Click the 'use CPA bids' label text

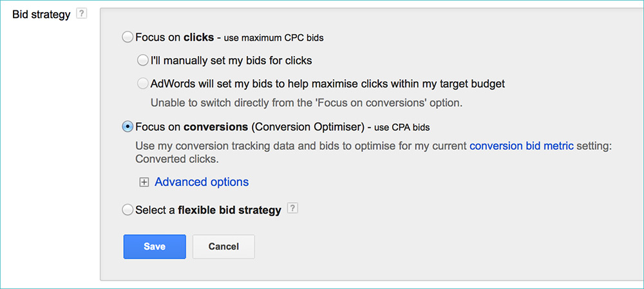pyautogui.click(x=402, y=127)
